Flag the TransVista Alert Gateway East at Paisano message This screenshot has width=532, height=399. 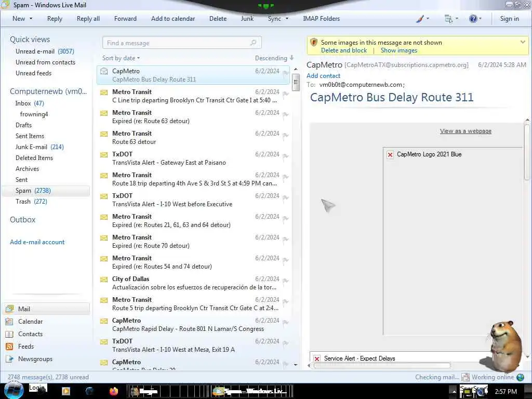click(x=285, y=156)
